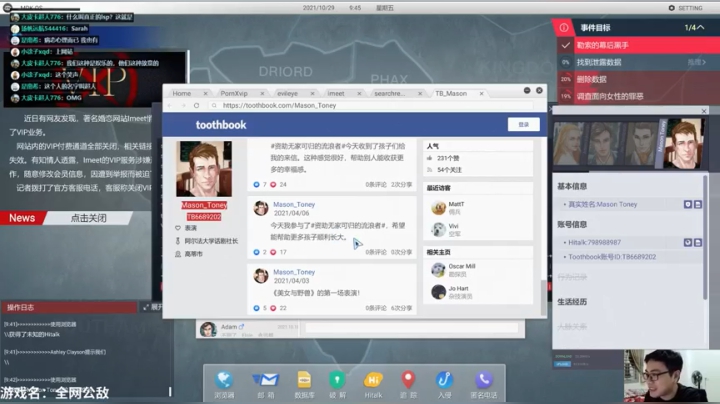Select the TB_Mason tab
Viewport: 720px width, 404px height.
click(x=450, y=94)
